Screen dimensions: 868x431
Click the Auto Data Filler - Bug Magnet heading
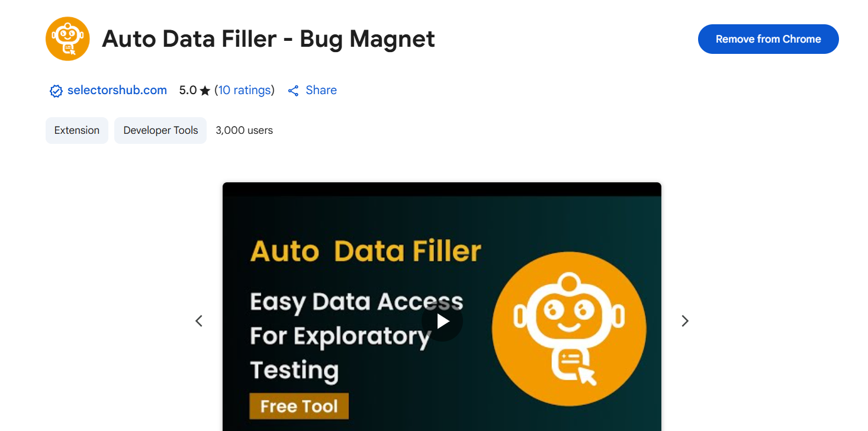[268, 39]
